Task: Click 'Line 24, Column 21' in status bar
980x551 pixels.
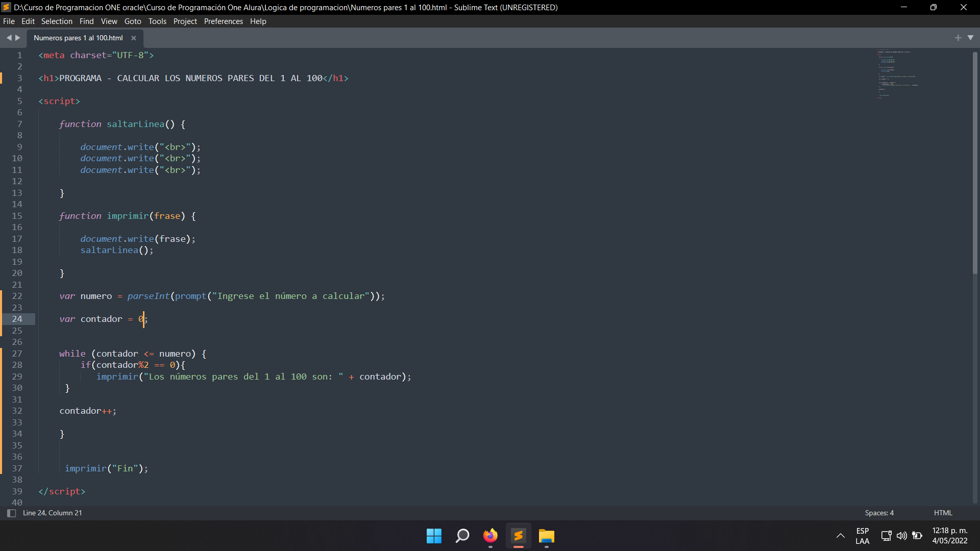Action: (x=53, y=513)
